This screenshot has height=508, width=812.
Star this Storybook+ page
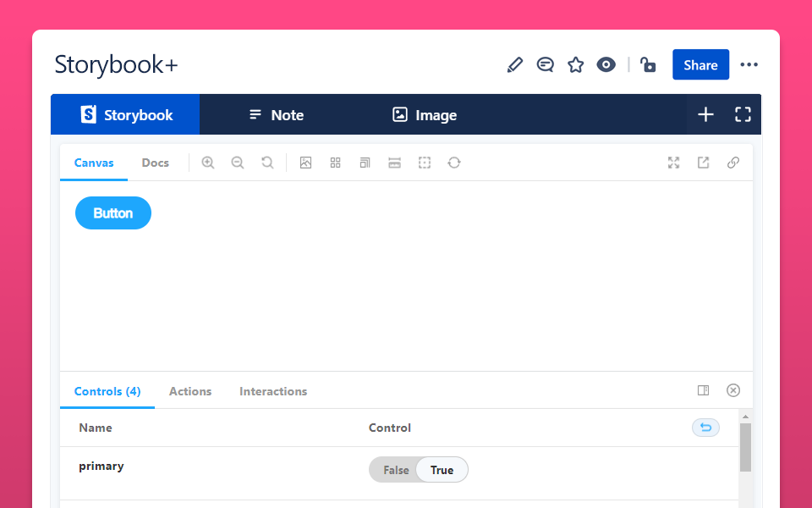[575, 65]
